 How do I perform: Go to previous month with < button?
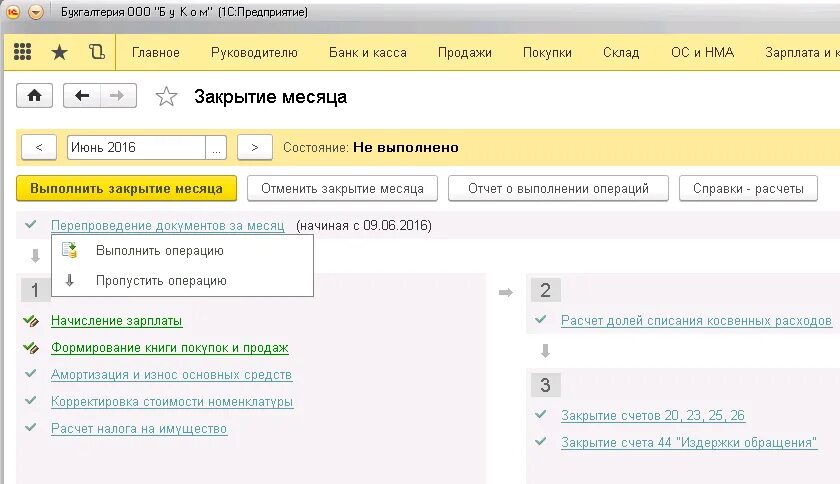tap(39, 147)
